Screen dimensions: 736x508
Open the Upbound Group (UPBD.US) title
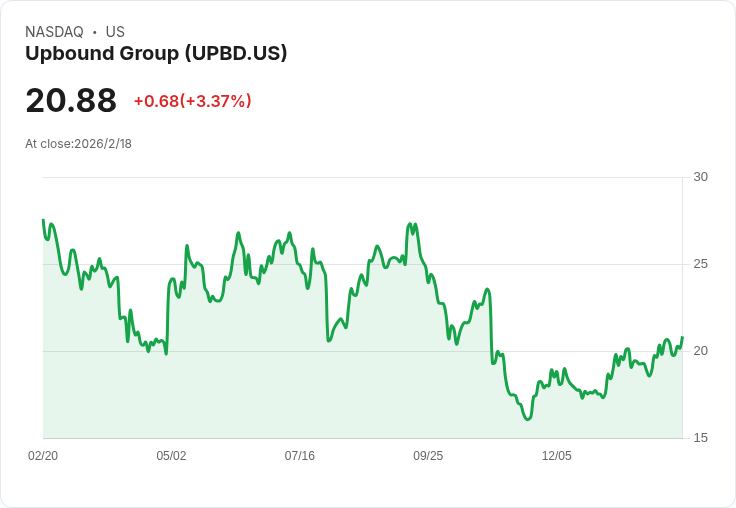tap(156, 54)
